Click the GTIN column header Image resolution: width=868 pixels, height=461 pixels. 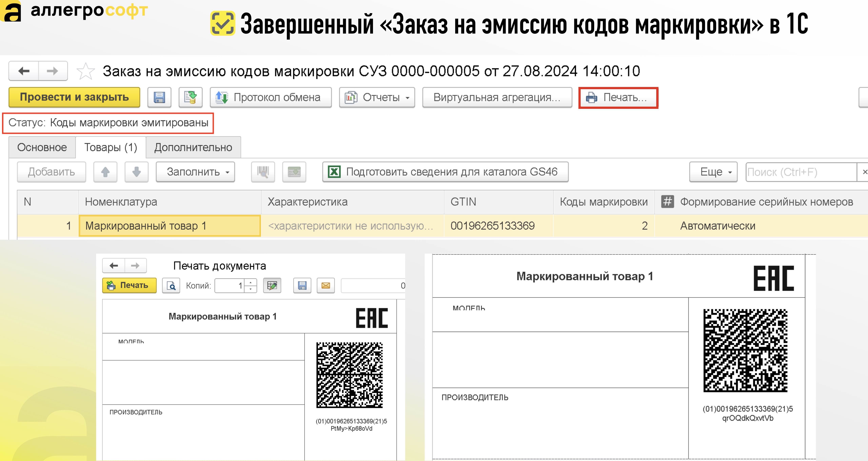(x=498, y=202)
